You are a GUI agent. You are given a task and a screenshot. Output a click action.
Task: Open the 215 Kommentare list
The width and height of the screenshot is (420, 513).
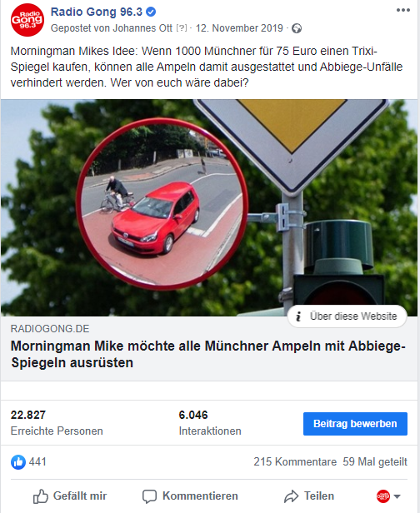[295, 461]
